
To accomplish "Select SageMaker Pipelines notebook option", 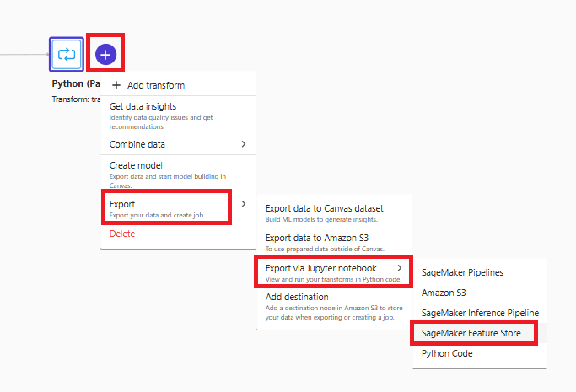I will (480, 272).
